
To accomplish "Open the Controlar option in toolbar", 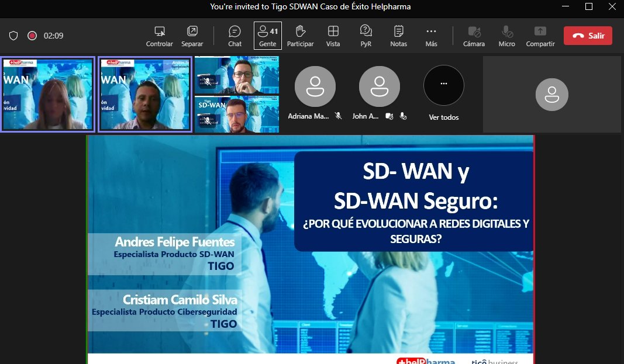I will tap(159, 36).
